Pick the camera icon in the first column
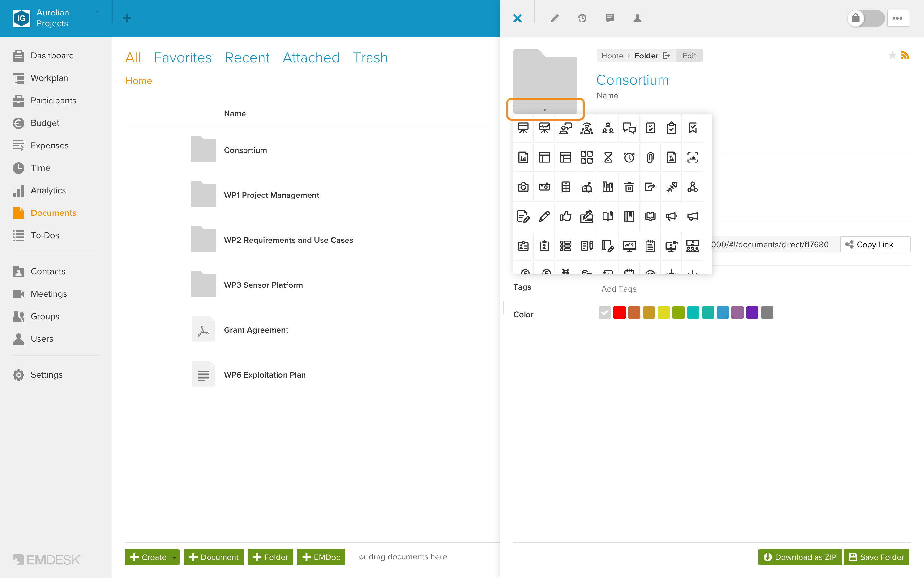The image size is (924, 578). 523,187
